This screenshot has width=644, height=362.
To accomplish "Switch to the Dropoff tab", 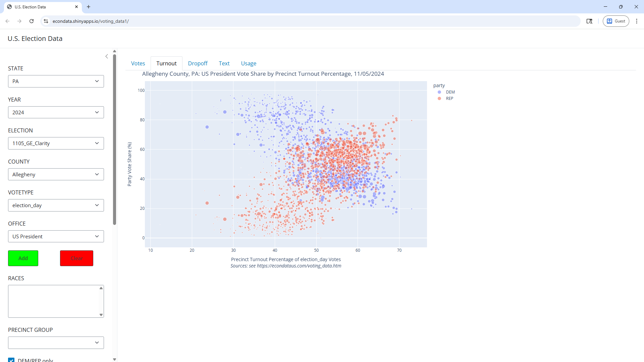I will click(x=198, y=63).
